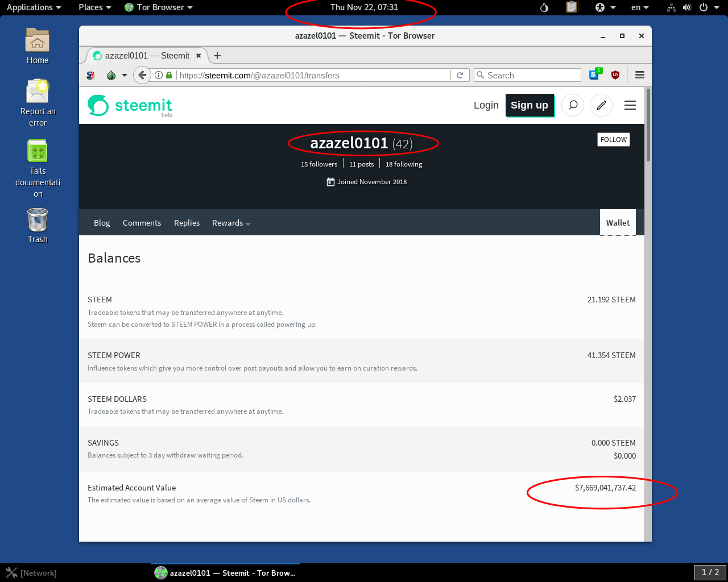Select the azazel0101 — Steemit browser tab
Viewport: 728px width, 582px height.
(x=147, y=56)
